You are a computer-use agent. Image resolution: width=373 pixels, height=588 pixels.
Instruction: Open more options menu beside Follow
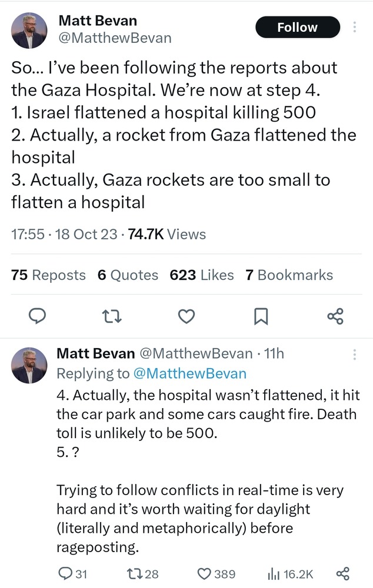point(354,27)
